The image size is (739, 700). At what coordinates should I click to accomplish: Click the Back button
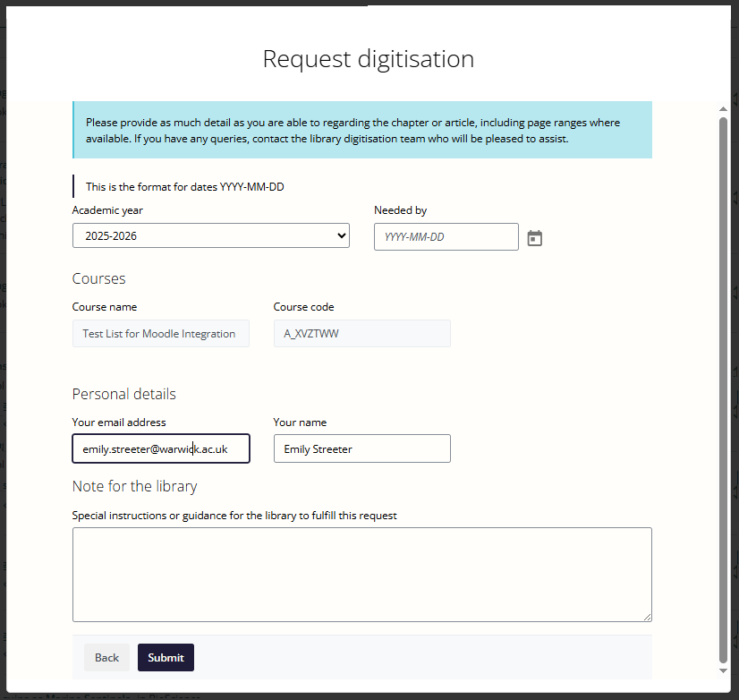click(x=106, y=657)
